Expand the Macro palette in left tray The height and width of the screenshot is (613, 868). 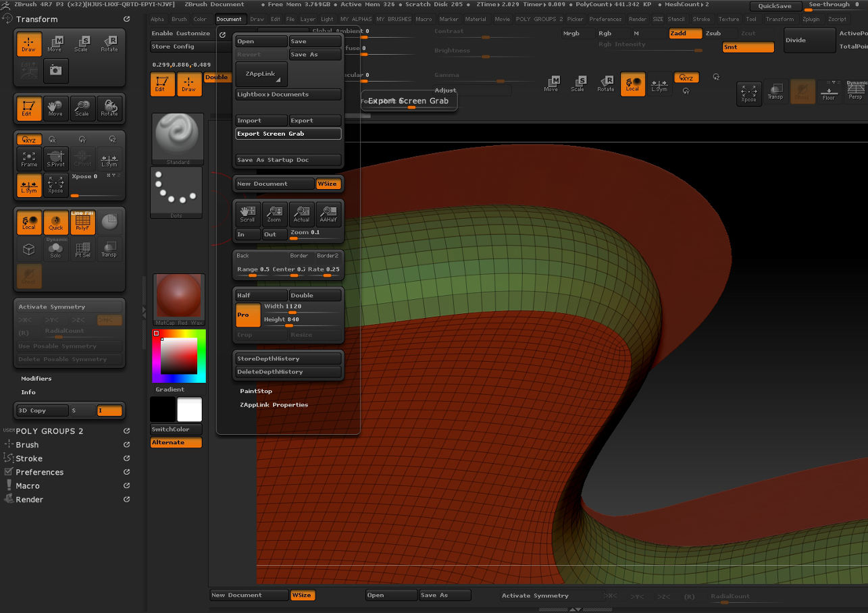[28, 486]
